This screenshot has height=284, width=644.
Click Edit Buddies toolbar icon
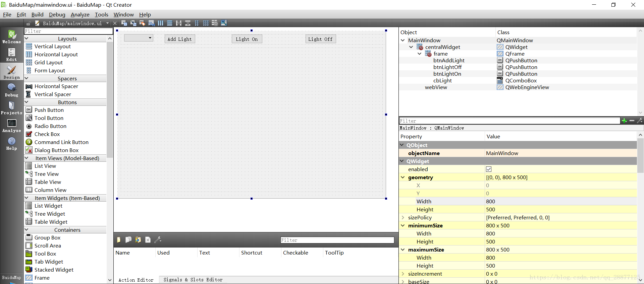pyautogui.click(x=142, y=23)
